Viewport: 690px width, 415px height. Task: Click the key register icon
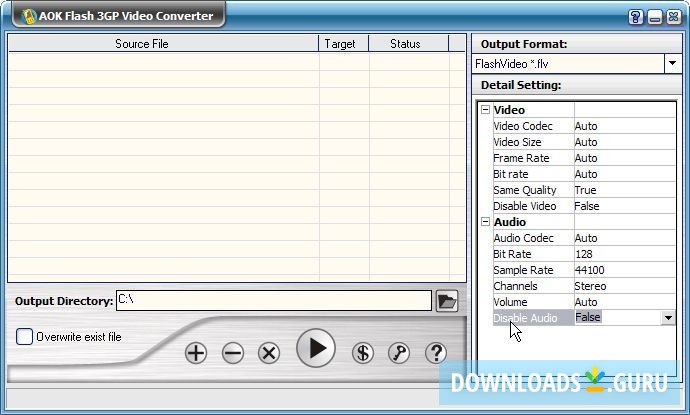point(399,353)
